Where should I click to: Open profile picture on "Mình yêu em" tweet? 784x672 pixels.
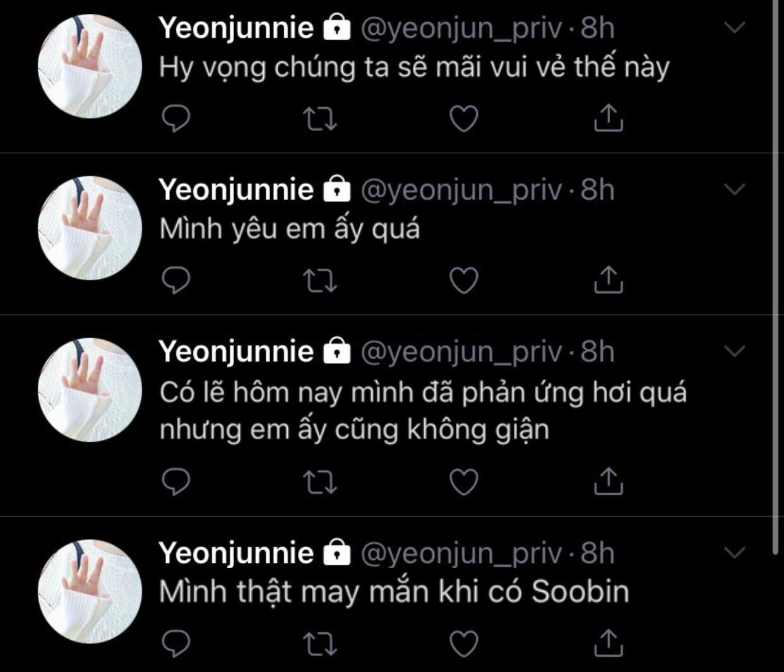(x=90, y=228)
